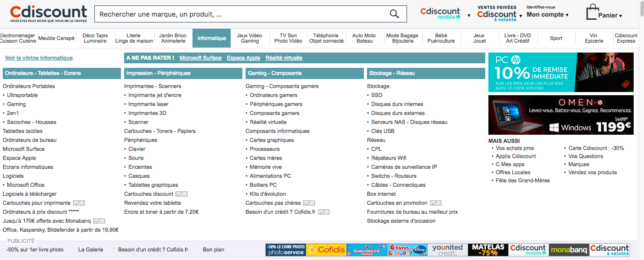Click the Cdiscount mobile footer logo
Screen dimensions: 644x260
tap(528, 250)
